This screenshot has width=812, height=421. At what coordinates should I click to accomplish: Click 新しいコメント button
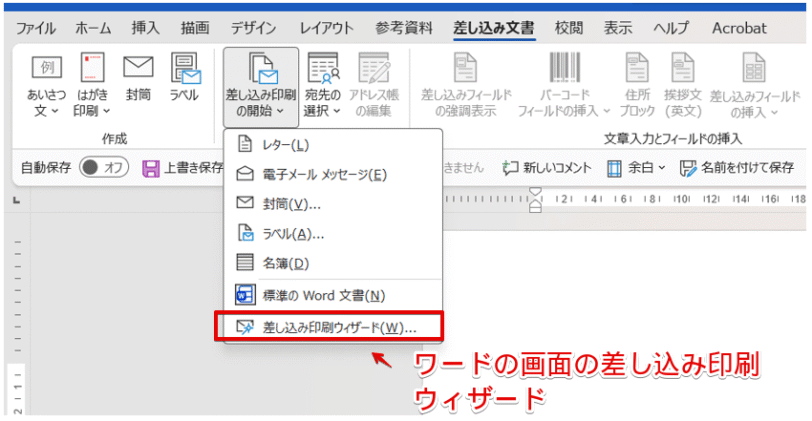click(547, 168)
